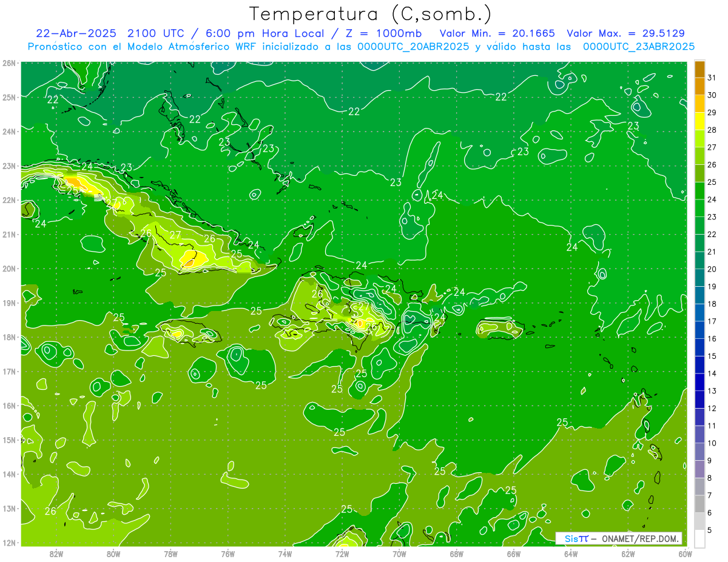Image resolution: width=728 pixels, height=562 pixels.
Task: Click the 60W longitude axis label
Action: (685, 554)
